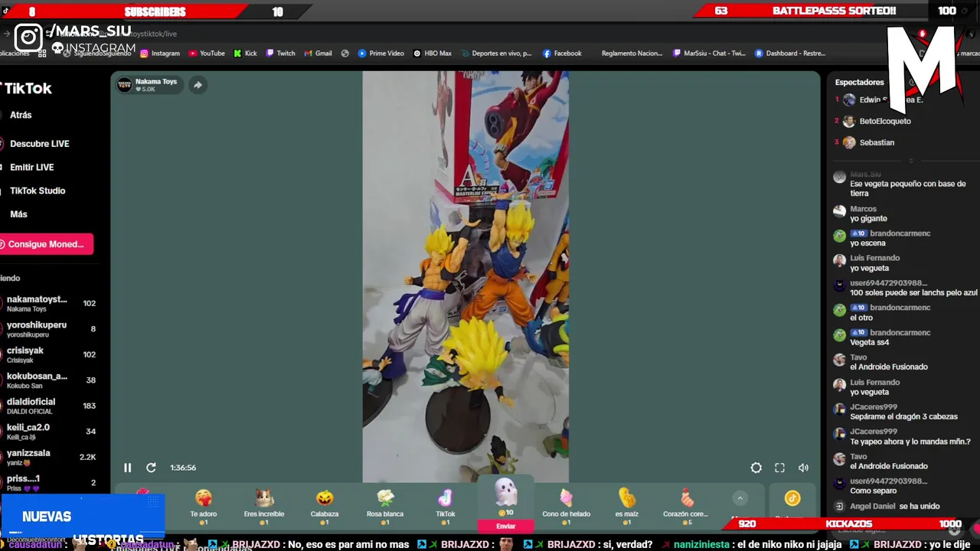
Task: Open crisisyak live channel
Action: (x=50, y=355)
